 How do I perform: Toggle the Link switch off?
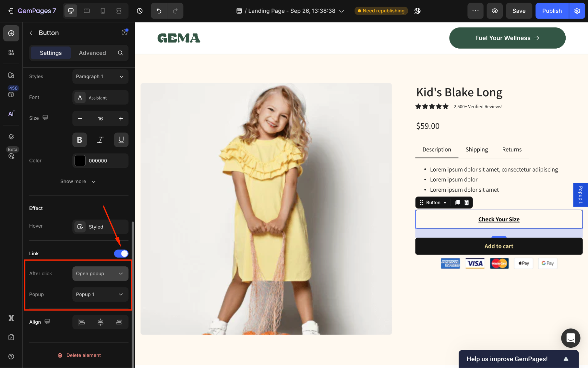tap(121, 253)
